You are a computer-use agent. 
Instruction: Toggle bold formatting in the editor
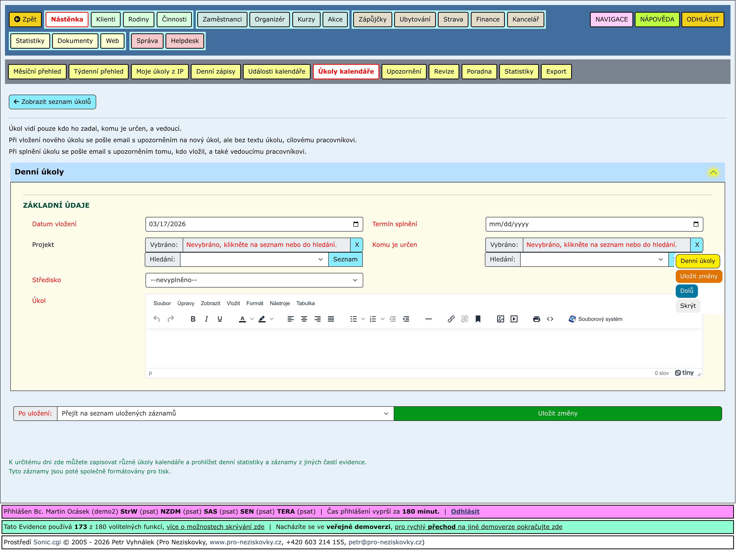coord(193,319)
